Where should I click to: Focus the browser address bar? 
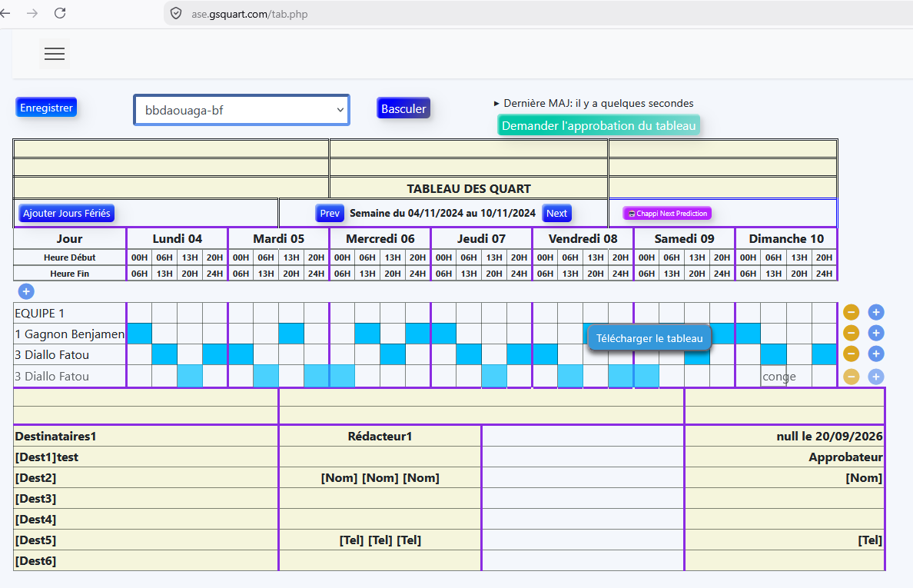tap(539, 14)
